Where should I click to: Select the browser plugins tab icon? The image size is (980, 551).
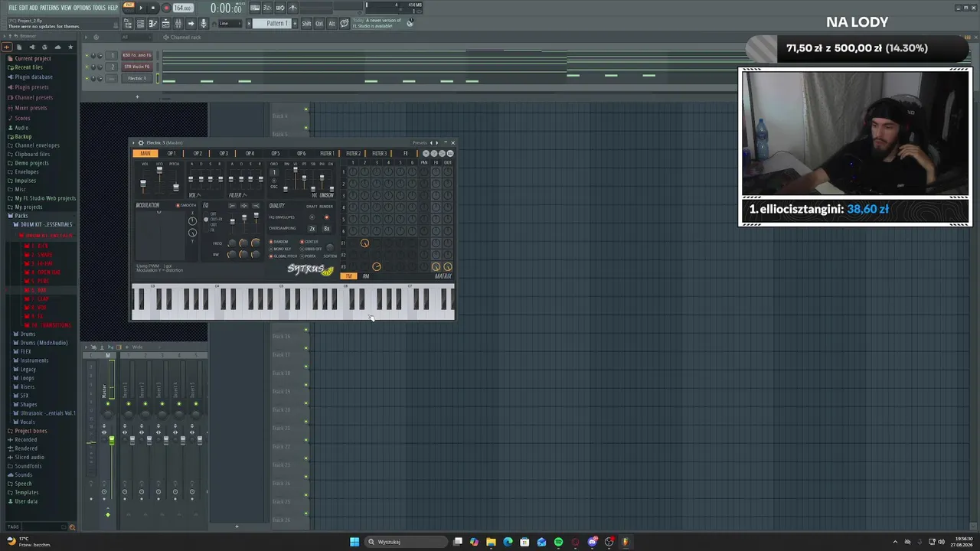(31, 47)
